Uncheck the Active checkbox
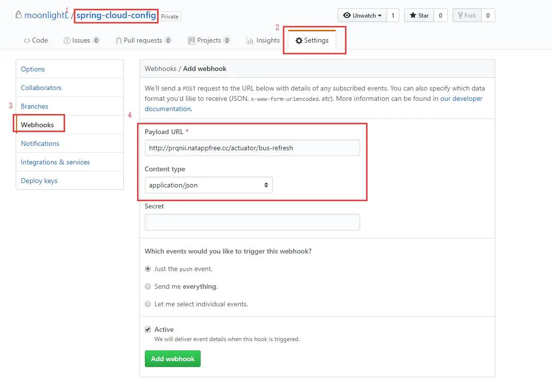 click(148, 329)
